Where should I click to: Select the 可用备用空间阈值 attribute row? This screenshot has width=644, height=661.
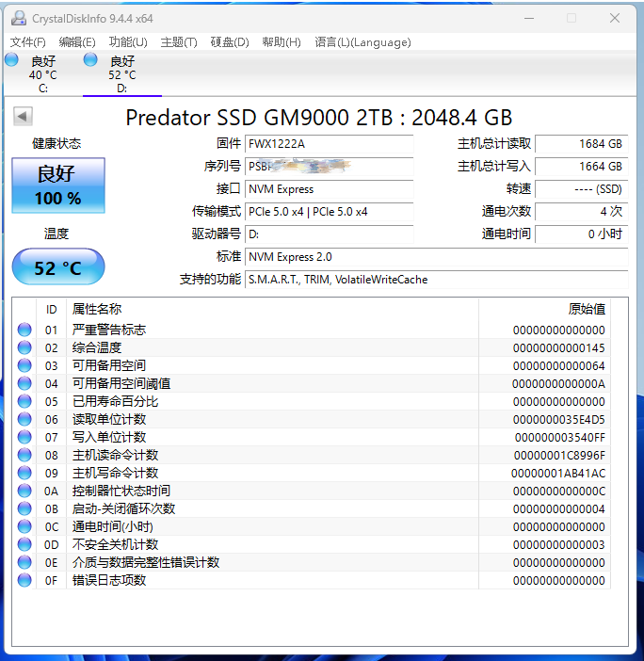point(312,383)
